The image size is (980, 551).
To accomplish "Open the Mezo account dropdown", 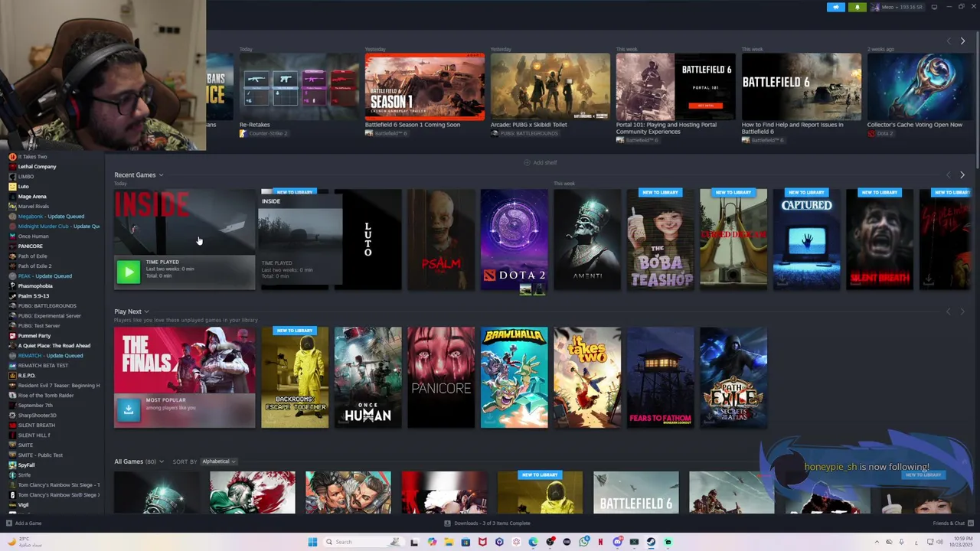I will (x=897, y=7).
